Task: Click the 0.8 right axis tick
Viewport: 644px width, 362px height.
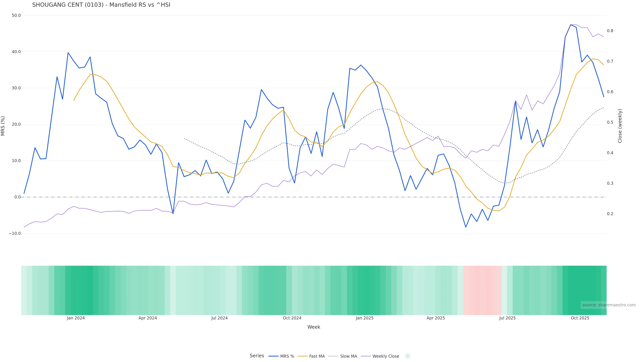Action: [610, 31]
